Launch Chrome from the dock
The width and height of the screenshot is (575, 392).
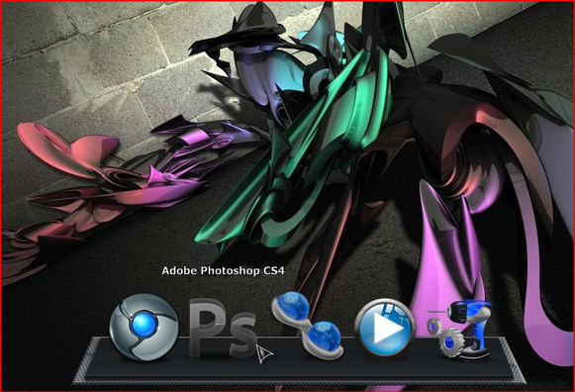coord(144,327)
